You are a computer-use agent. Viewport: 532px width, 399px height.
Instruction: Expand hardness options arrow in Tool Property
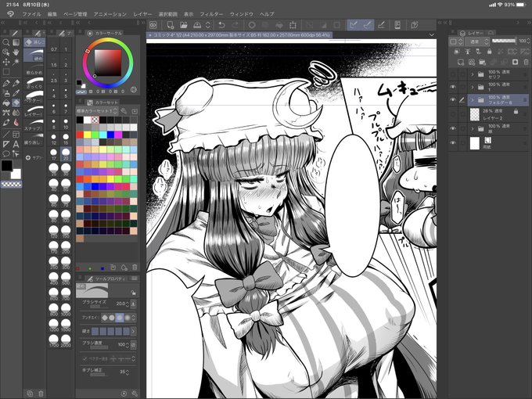point(133,331)
